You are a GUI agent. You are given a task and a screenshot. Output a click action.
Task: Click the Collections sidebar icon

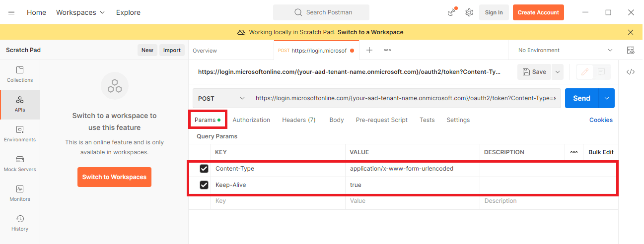20,75
